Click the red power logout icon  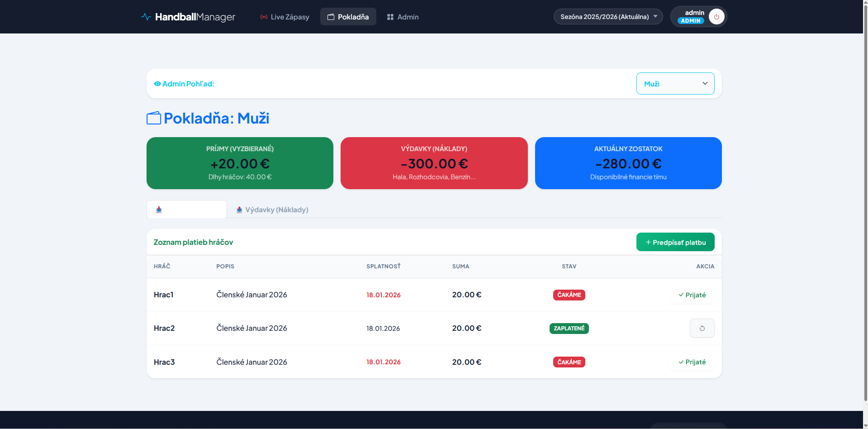[716, 17]
